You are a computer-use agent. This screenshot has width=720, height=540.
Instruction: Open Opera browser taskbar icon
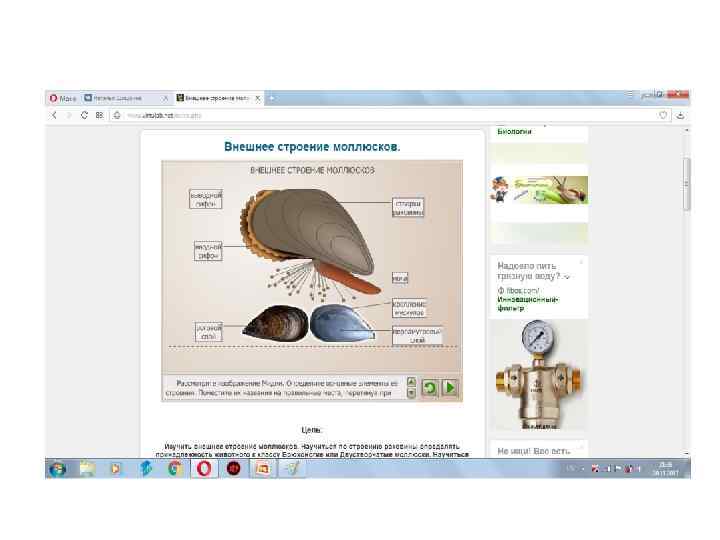204,468
